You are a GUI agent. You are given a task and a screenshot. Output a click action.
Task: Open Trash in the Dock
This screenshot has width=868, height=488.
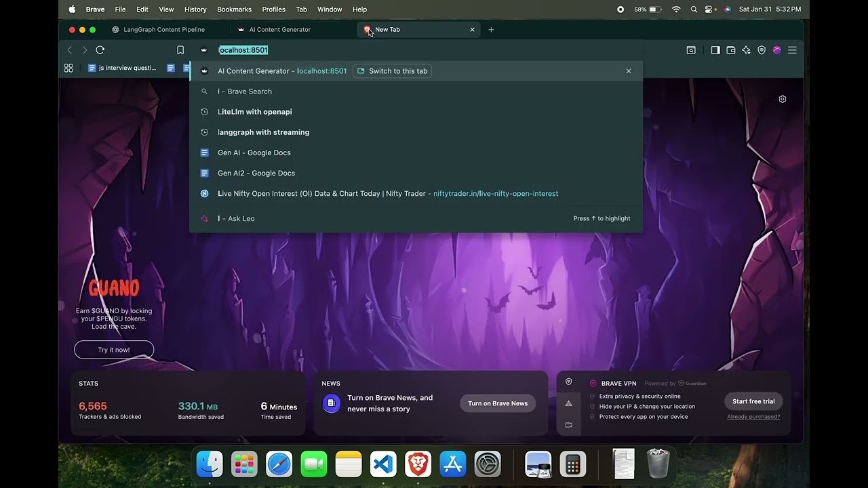pyautogui.click(x=658, y=464)
